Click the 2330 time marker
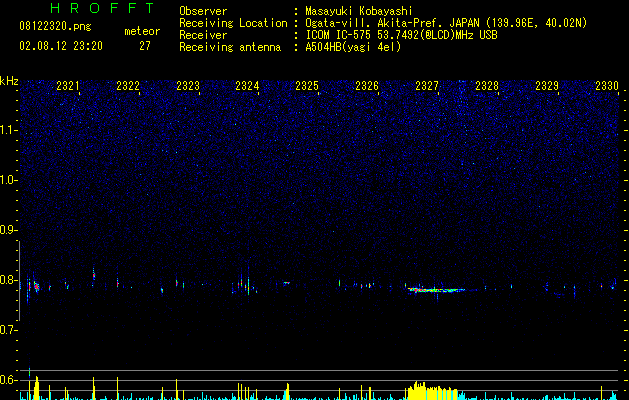 pos(607,86)
